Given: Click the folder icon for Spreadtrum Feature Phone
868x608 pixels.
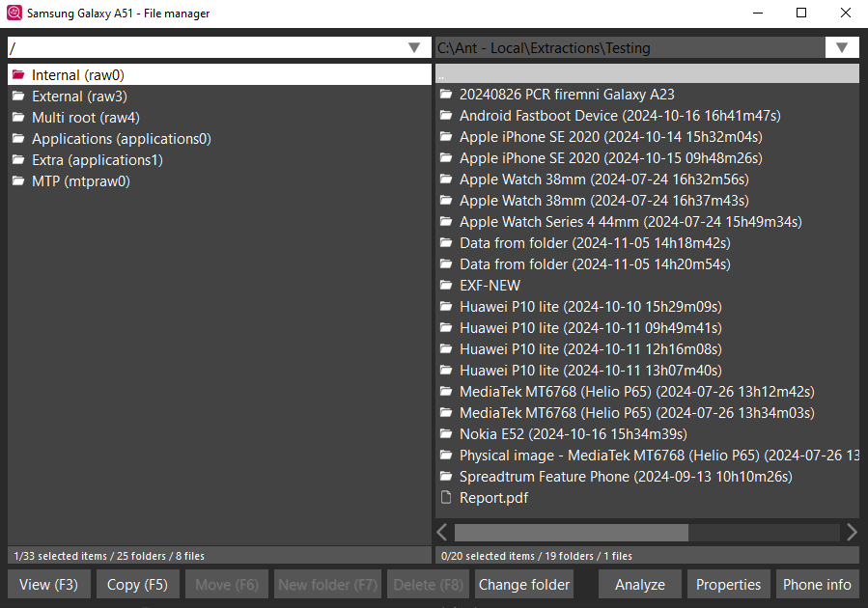Looking at the screenshot, I should coord(446,477).
